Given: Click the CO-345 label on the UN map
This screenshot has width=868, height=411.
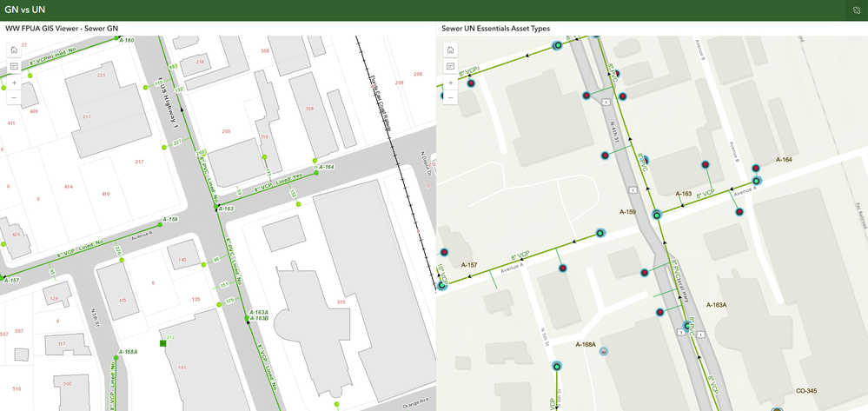Looking at the screenshot, I should 806,391.
